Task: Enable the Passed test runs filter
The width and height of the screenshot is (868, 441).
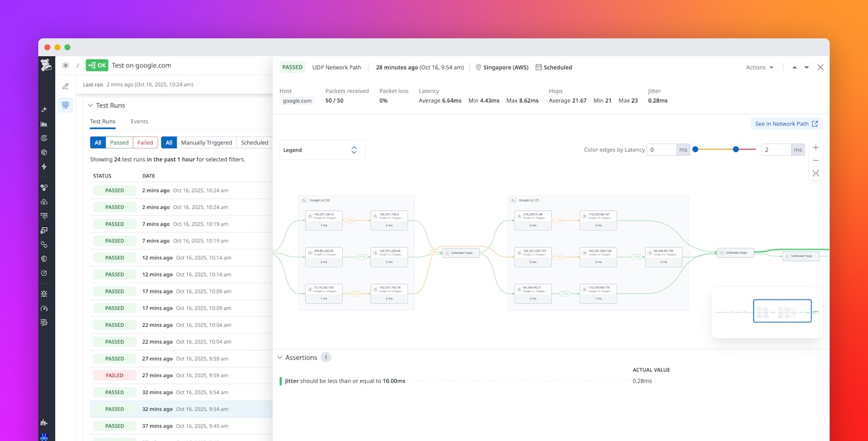Action: (x=119, y=142)
